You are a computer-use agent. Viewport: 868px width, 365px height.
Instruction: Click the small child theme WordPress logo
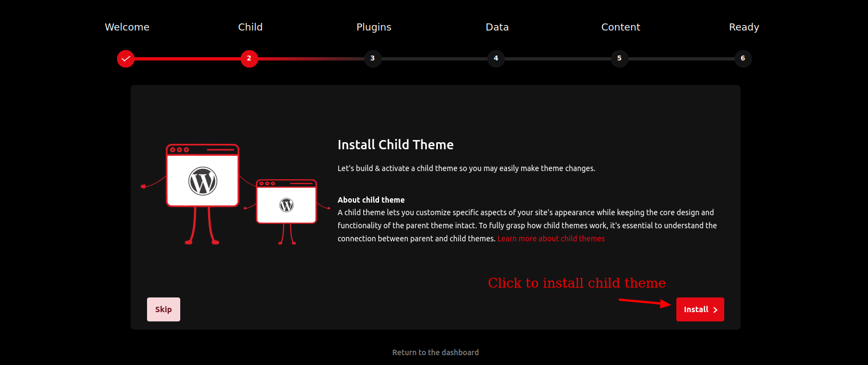[x=286, y=205]
